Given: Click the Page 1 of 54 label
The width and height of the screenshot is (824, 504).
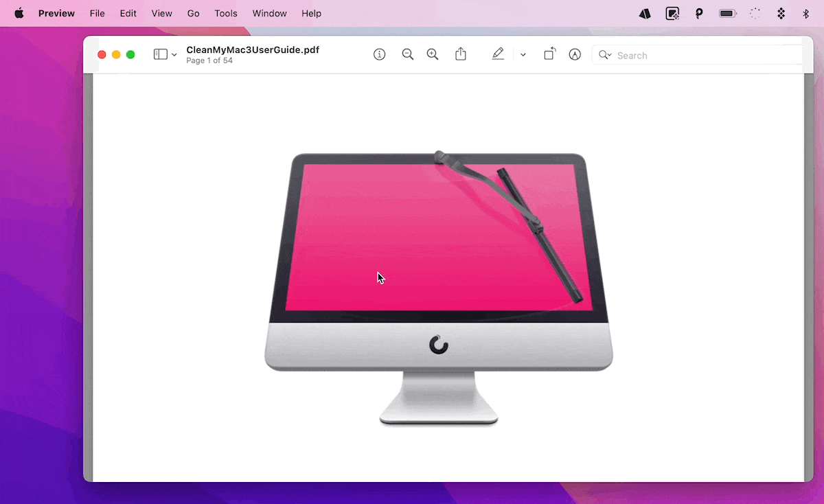Looking at the screenshot, I should click(x=209, y=60).
